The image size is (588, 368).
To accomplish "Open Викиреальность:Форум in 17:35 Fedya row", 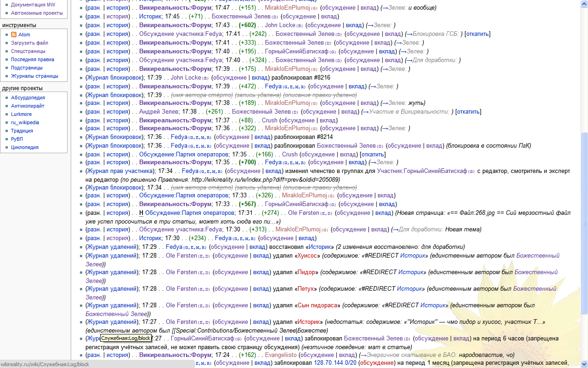I will pyautogui.click(x=175, y=162).
